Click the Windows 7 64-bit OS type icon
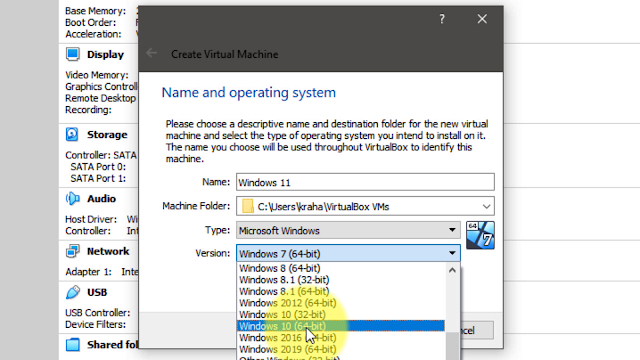This screenshot has width=640, height=360. pos(480,235)
